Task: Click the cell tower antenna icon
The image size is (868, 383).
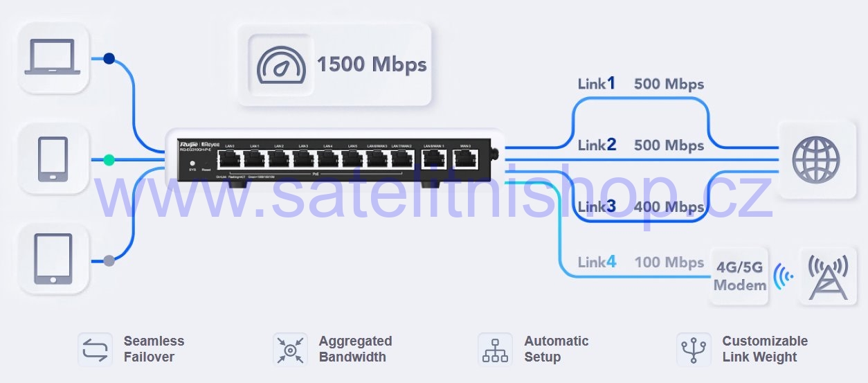Action: pos(829,277)
